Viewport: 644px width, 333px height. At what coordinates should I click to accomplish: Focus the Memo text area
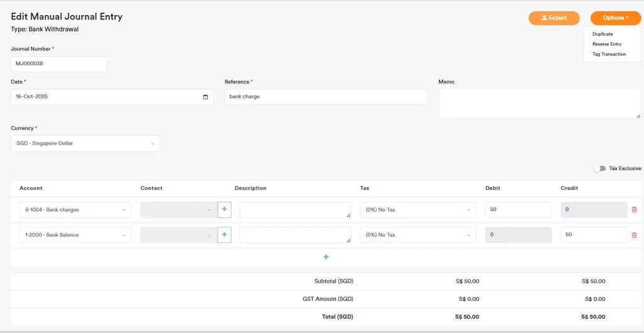(x=539, y=103)
